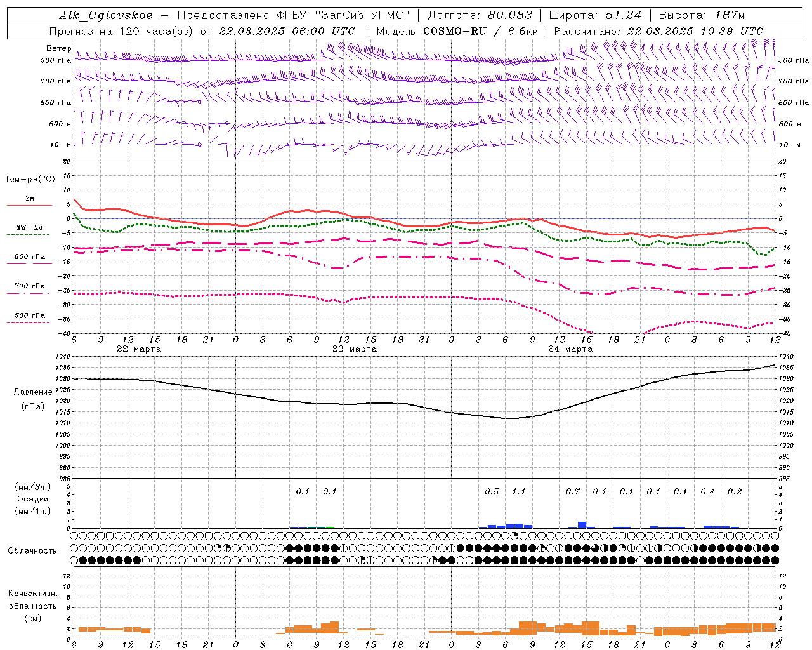Click the Давление pressure panel label

click(32, 392)
